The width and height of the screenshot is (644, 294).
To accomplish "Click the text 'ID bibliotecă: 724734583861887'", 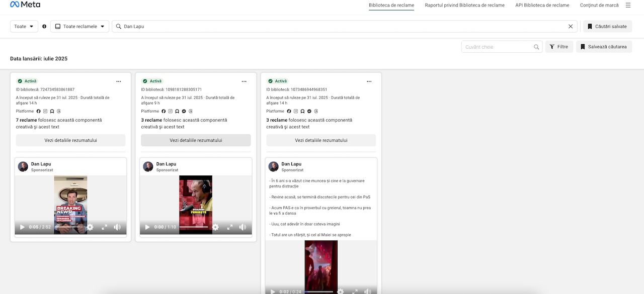I will pos(45,89).
